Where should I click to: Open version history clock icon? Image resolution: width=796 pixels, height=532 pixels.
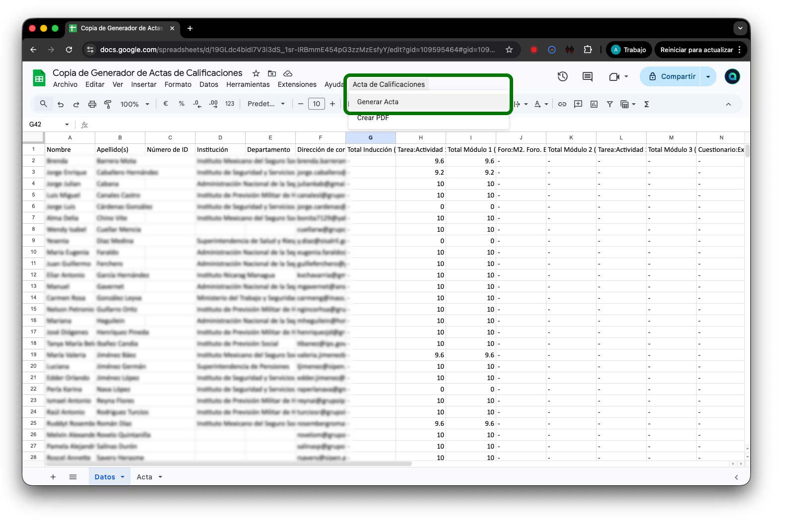(x=562, y=76)
